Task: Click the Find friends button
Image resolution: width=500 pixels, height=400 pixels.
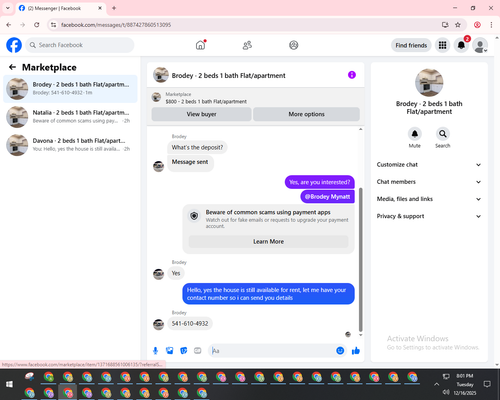Action: coord(411,45)
